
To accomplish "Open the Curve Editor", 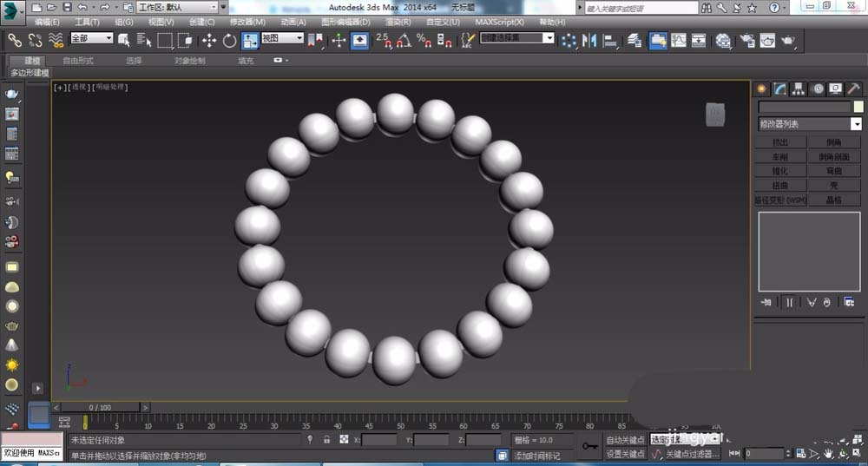I will (x=678, y=40).
